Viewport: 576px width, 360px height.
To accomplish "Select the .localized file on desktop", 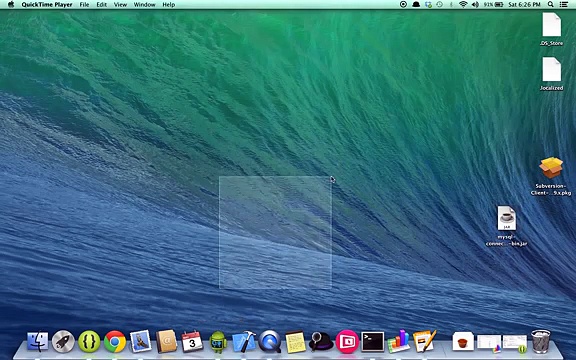I will pos(551,73).
